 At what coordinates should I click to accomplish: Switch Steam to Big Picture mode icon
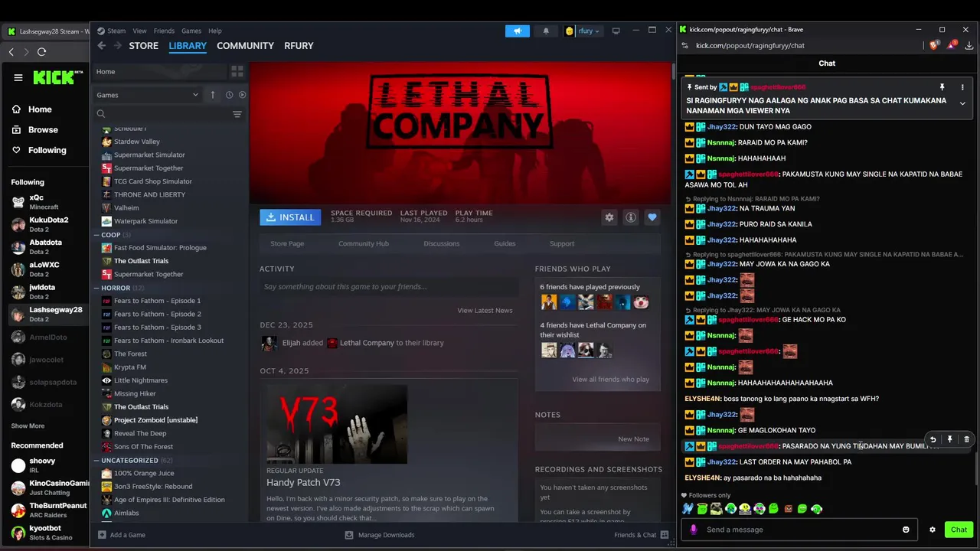[616, 31]
